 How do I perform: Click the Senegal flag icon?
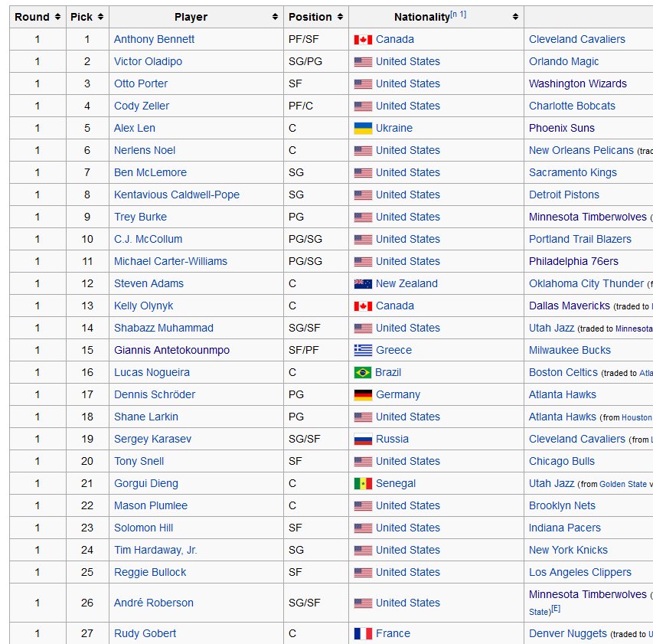point(363,484)
